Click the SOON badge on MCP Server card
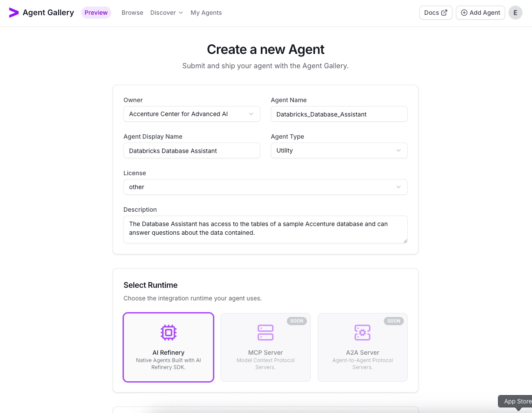This screenshot has height=413, width=532. (x=297, y=321)
